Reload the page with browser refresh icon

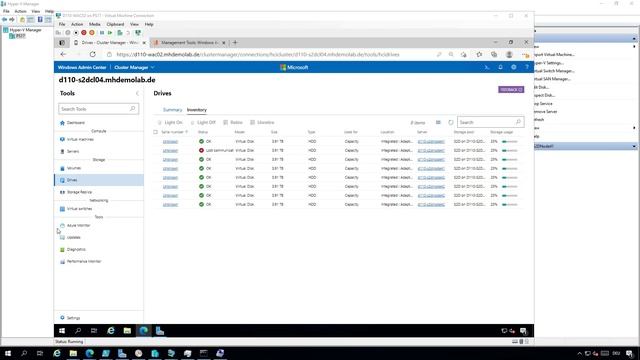point(93,54)
